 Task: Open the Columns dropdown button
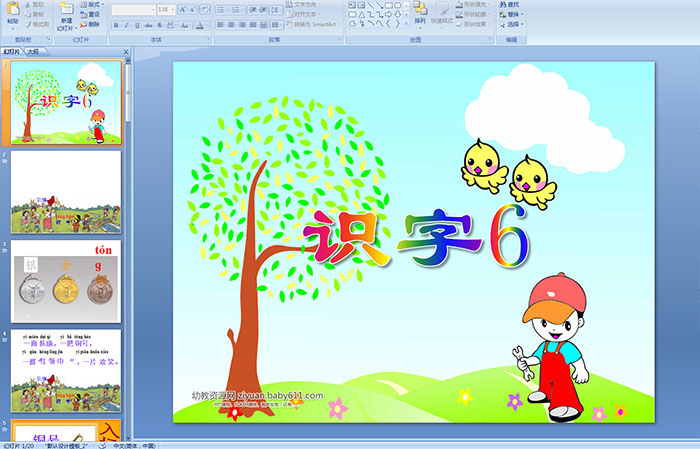277,25
